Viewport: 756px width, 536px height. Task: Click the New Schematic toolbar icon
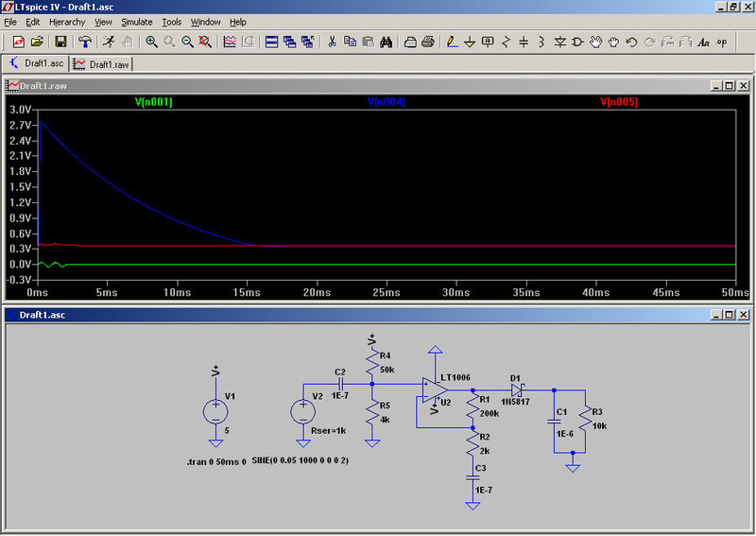(x=18, y=42)
